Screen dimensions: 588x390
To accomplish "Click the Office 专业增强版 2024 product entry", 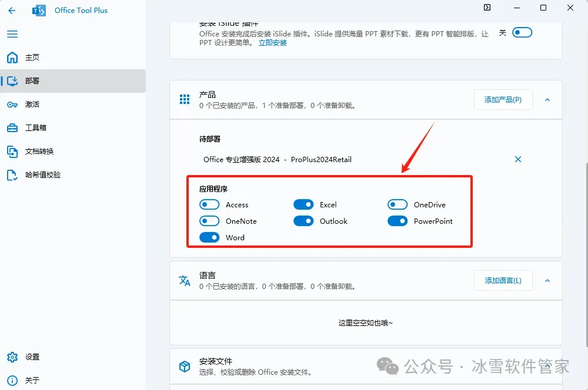I will pos(278,160).
